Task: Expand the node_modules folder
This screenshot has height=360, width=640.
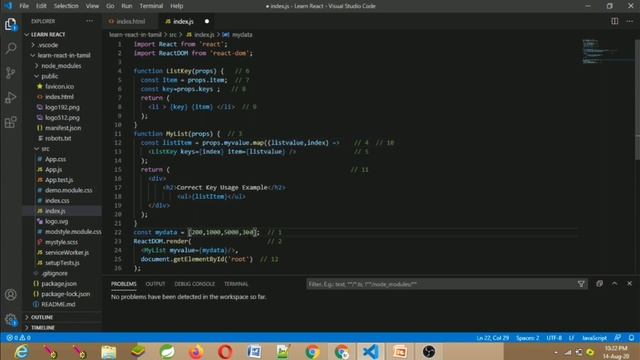Action: pos(62,66)
